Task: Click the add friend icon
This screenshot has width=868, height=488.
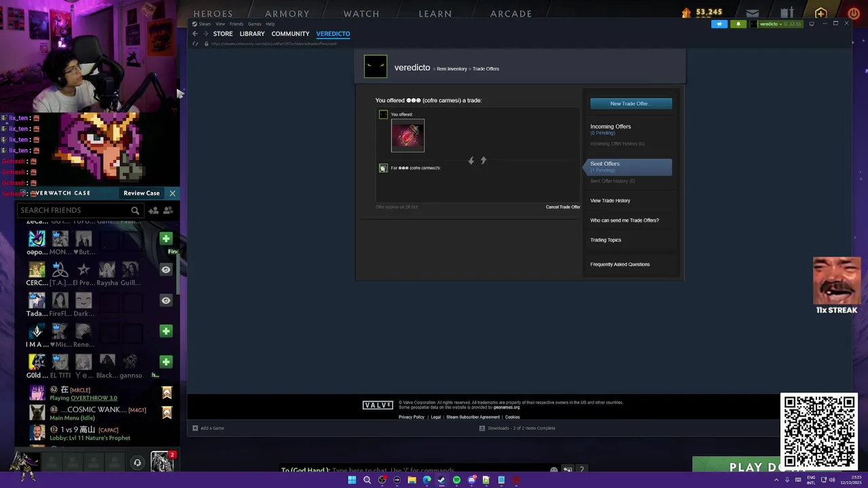Action: point(153,211)
